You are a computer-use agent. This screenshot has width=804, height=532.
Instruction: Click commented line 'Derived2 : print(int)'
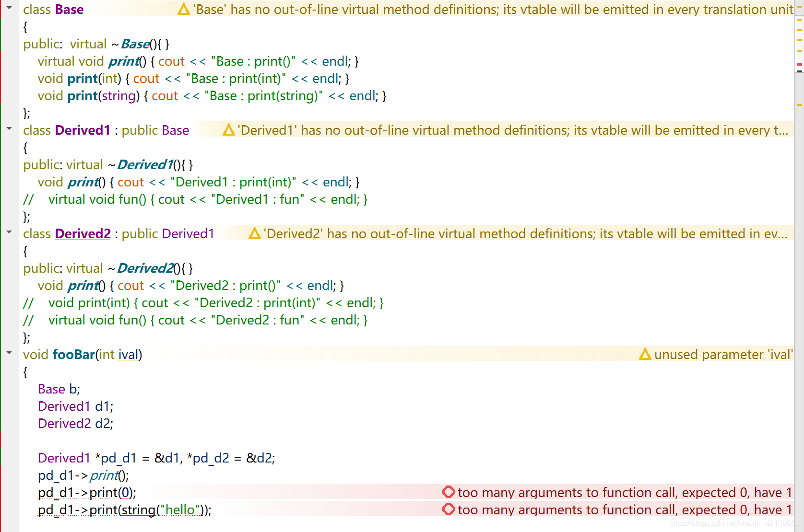coord(203,303)
